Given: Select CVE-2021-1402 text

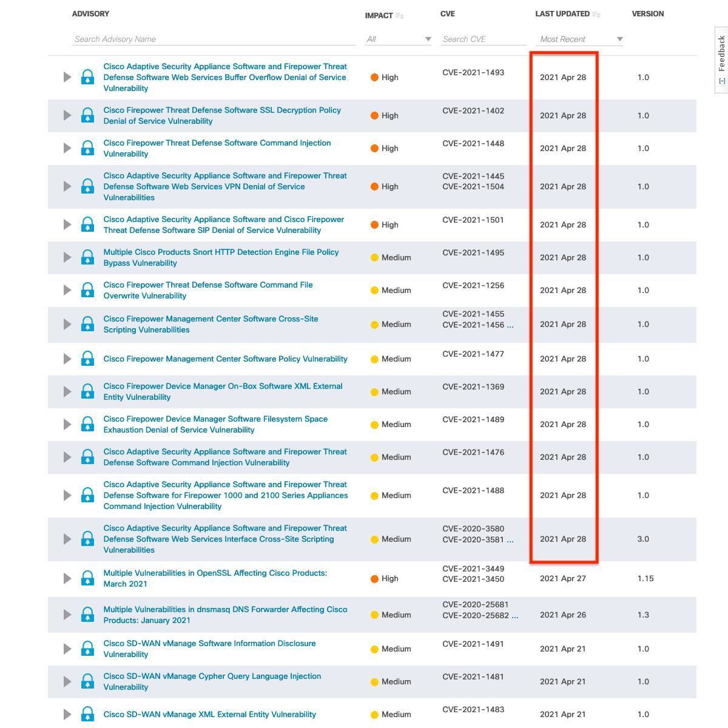Looking at the screenshot, I should point(473,110).
